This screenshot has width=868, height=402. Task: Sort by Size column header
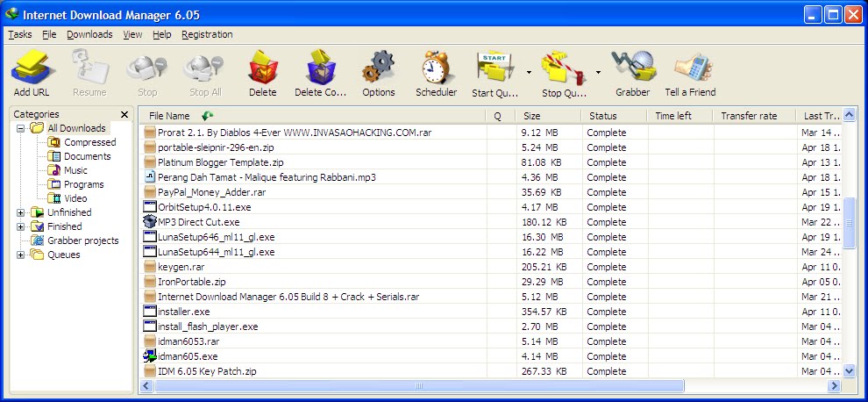(x=548, y=116)
